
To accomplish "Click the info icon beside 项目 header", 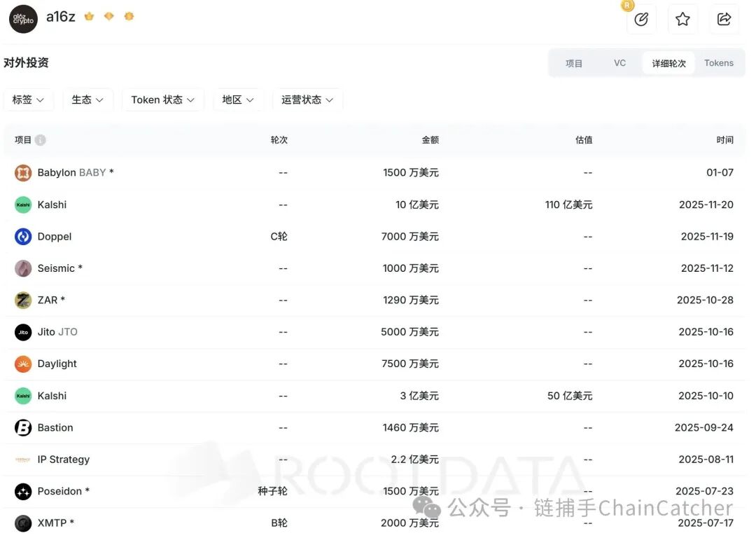I will click(40, 139).
